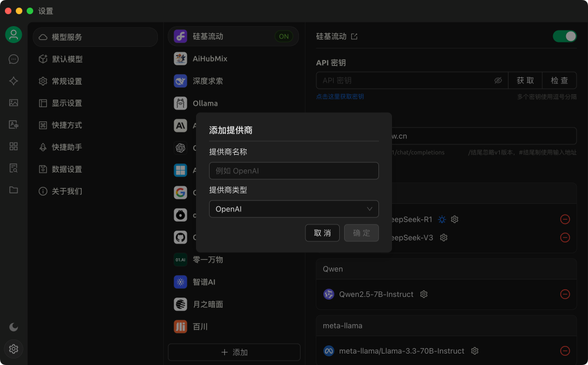Image resolution: width=588 pixels, height=365 pixels.
Task: Select AiHubMix provider in list
Action: pos(233,58)
